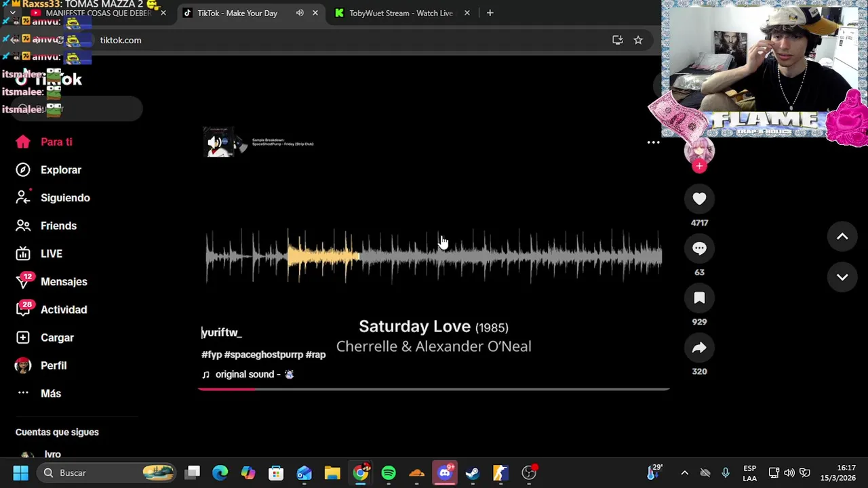Screen dimensions: 868x488
Task: Open the Cargar upload page
Action: pyautogui.click(x=45, y=338)
